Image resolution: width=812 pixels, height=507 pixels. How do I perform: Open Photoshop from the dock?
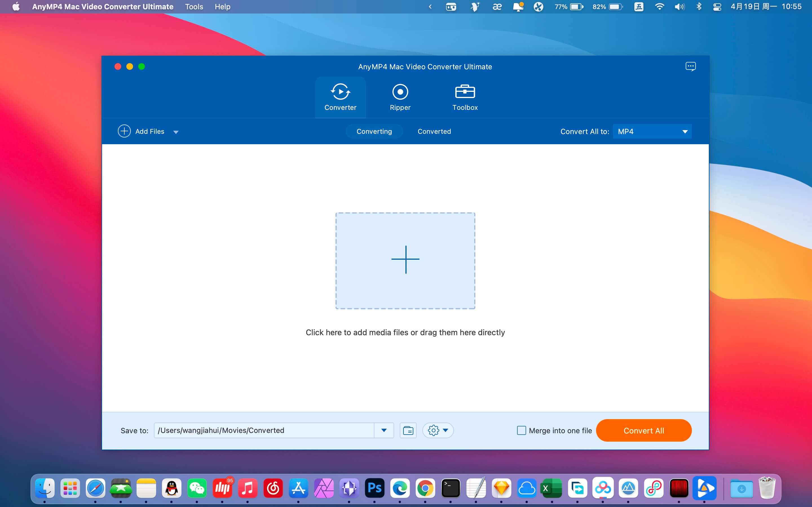[x=374, y=488]
